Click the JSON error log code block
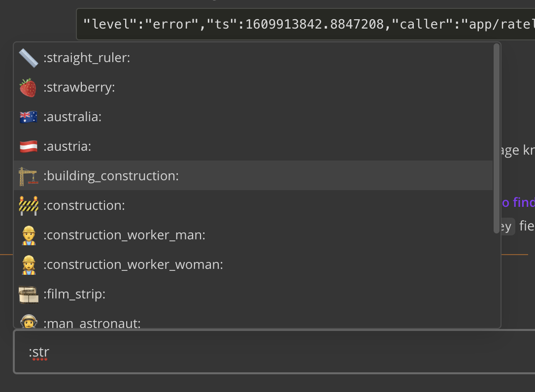 306,24
